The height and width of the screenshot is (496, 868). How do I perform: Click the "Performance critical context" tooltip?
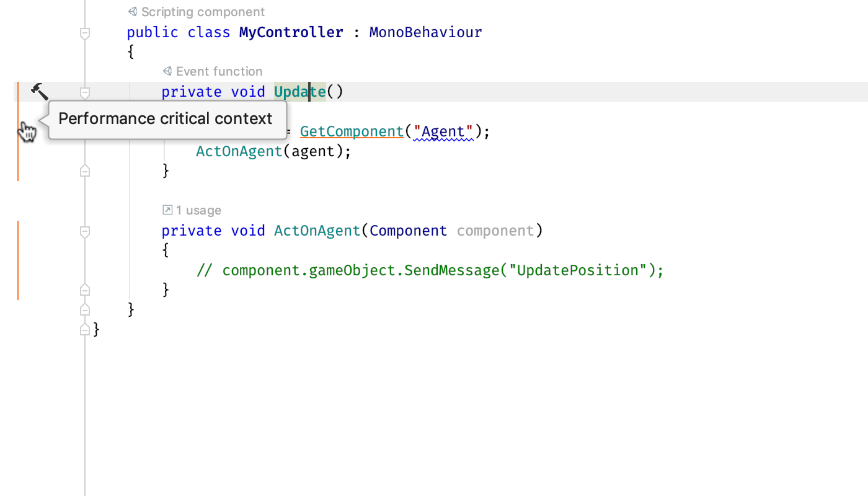pos(167,120)
